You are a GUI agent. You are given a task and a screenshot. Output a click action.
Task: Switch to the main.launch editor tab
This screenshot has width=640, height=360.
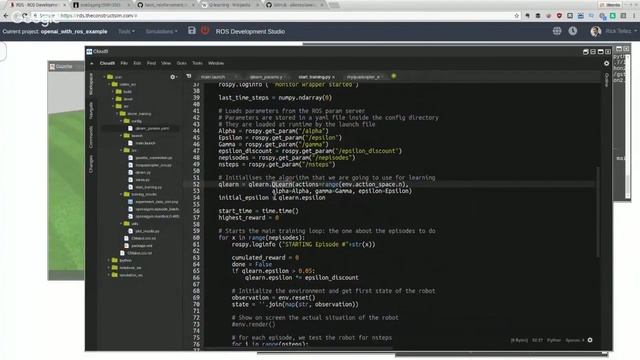[x=217, y=77]
